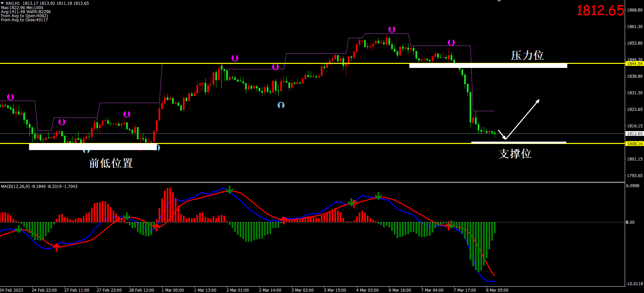Select the wide white rectangle above 前低位置
This screenshot has width=644, height=293.
92,147
